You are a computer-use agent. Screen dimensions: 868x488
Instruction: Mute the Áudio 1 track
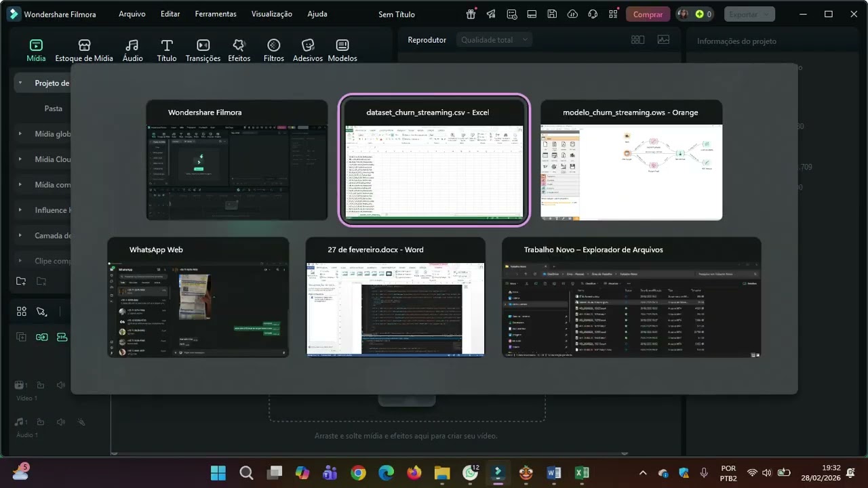click(61, 422)
